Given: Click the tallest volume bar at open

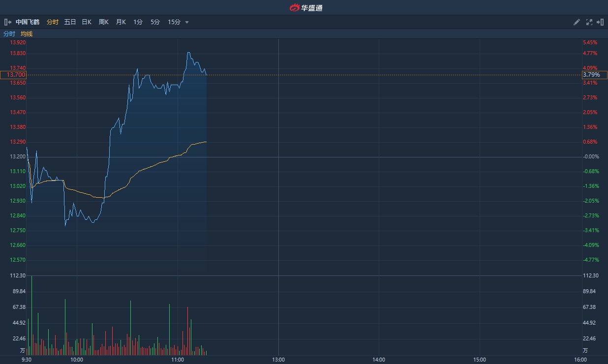Looking at the screenshot, I should [32, 315].
